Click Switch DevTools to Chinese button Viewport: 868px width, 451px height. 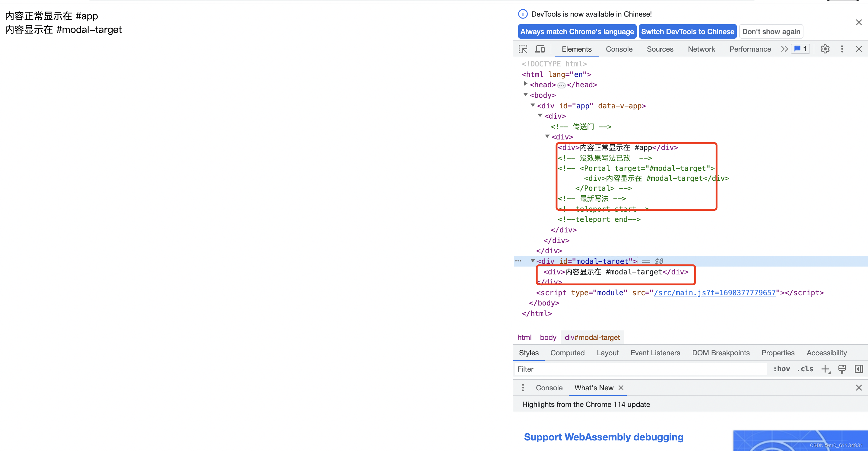[687, 32]
